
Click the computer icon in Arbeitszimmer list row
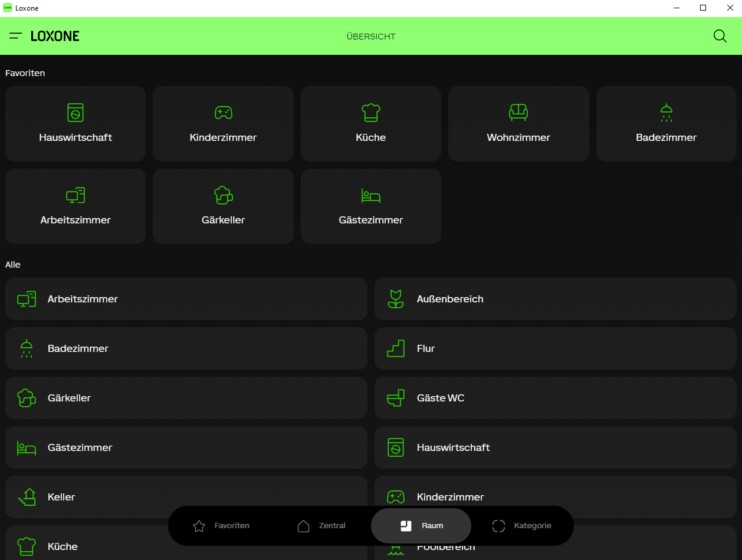click(27, 299)
